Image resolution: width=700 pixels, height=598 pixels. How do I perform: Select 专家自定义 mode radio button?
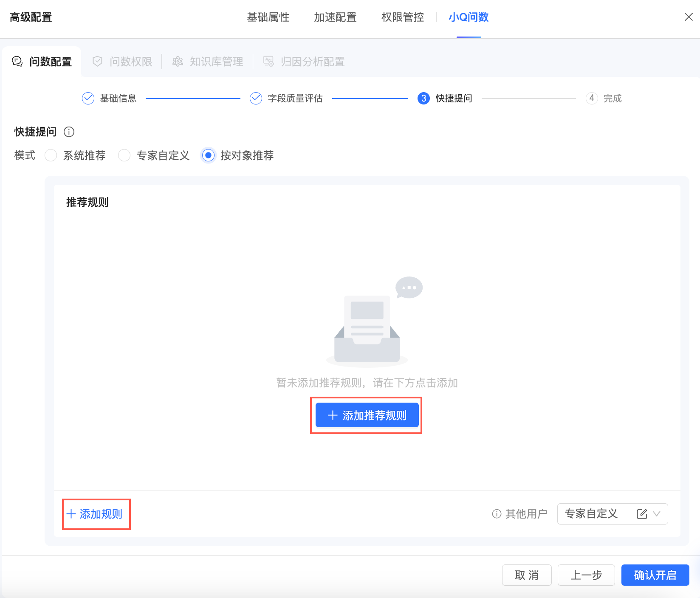click(124, 155)
